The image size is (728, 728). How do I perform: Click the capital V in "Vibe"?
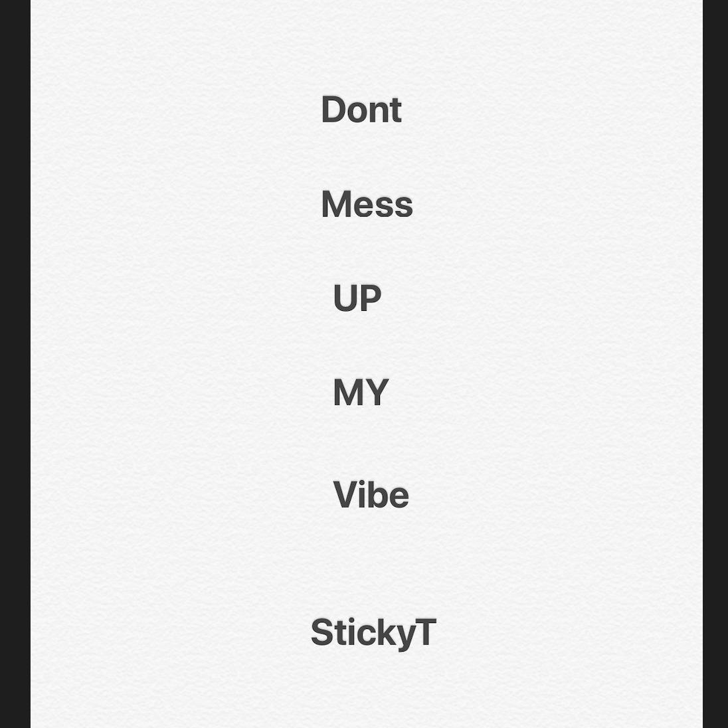[x=345, y=495]
